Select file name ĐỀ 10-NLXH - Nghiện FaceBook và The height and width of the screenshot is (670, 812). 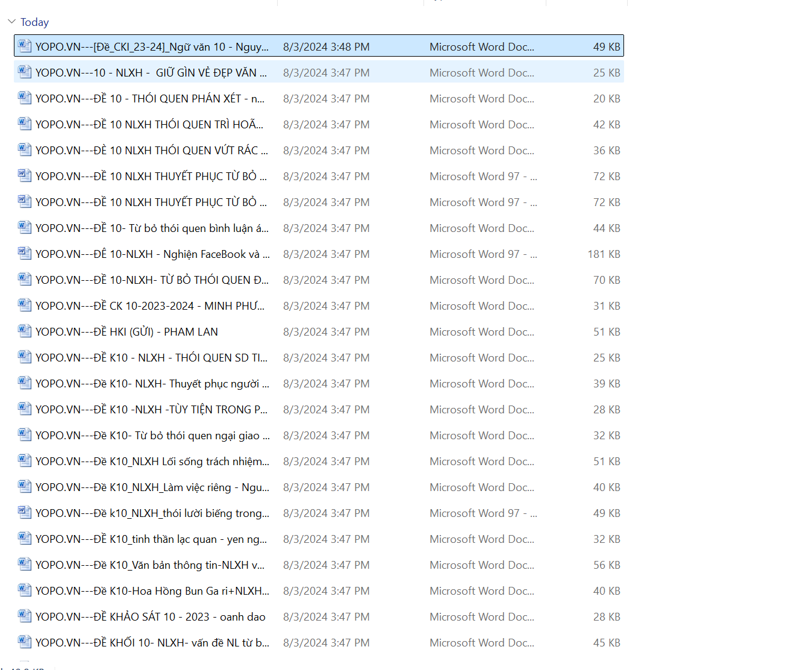(152, 254)
